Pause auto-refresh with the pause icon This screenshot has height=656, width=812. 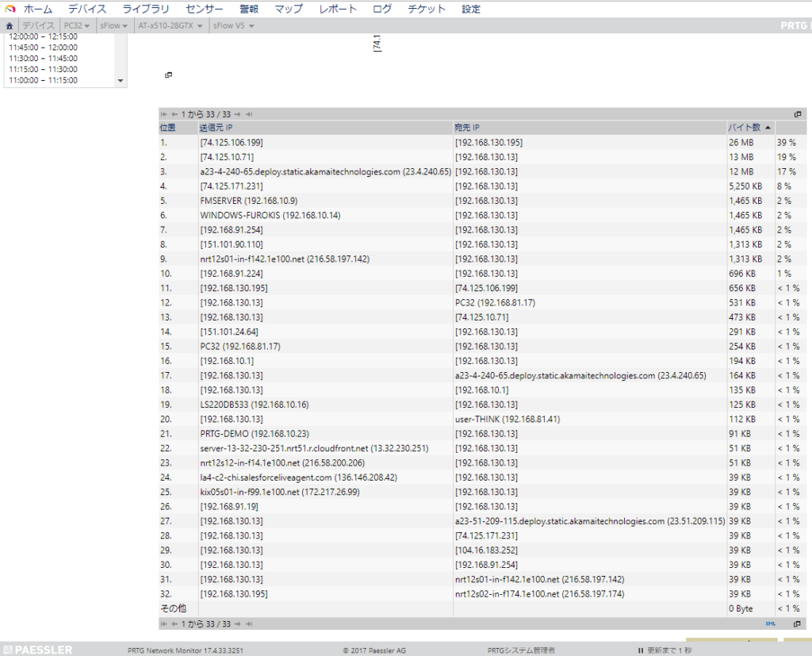(x=641, y=650)
